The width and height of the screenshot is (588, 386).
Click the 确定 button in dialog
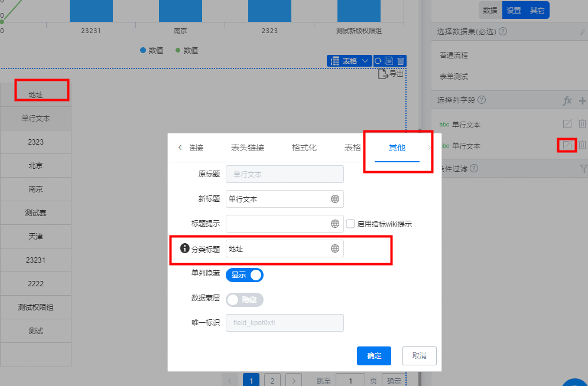pyautogui.click(x=374, y=356)
